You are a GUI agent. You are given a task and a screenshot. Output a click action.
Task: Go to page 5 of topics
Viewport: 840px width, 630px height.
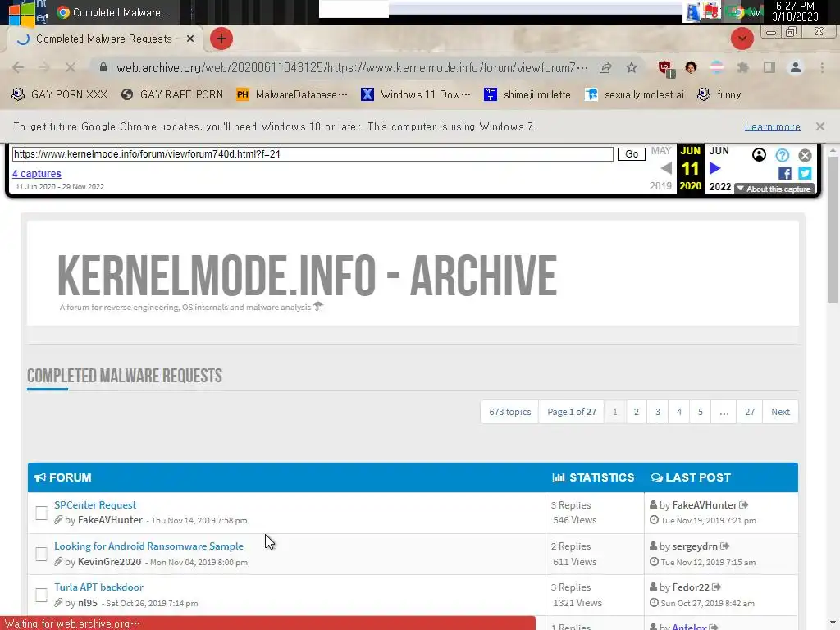[701, 412]
